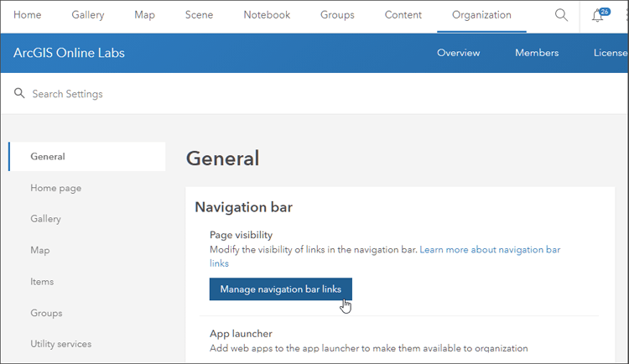This screenshot has height=364, width=629.
Task: Click the App launcher label
Action: pos(241,334)
